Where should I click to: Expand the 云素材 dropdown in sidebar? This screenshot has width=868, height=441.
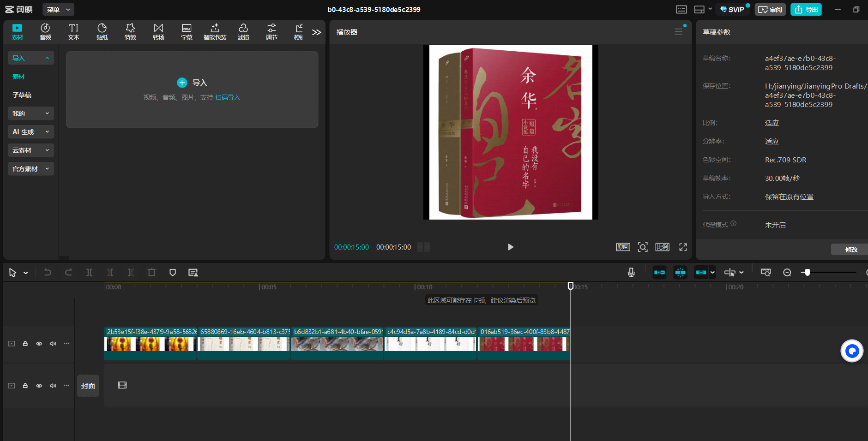click(x=30, y=150)
